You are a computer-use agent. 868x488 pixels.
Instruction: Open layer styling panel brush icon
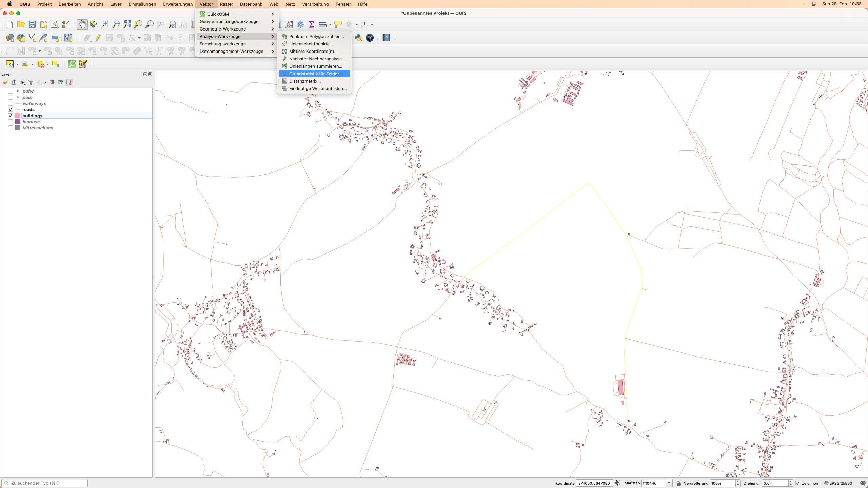click(x=5, y=82)
